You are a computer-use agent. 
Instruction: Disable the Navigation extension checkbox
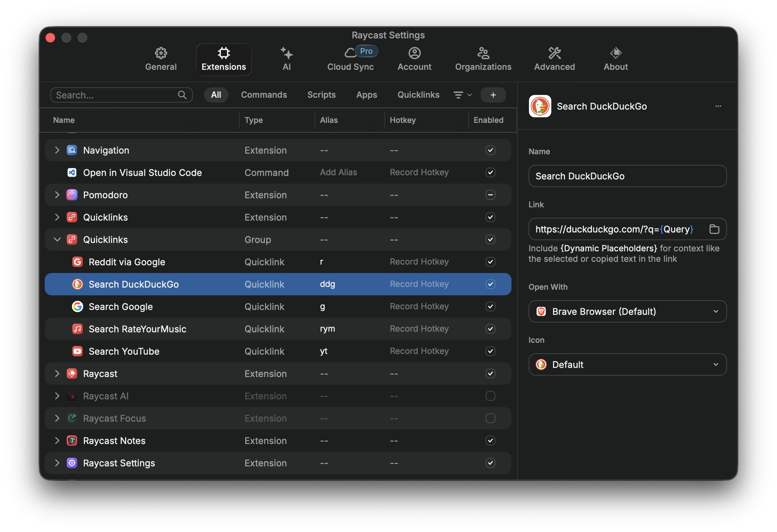(490, 150)
